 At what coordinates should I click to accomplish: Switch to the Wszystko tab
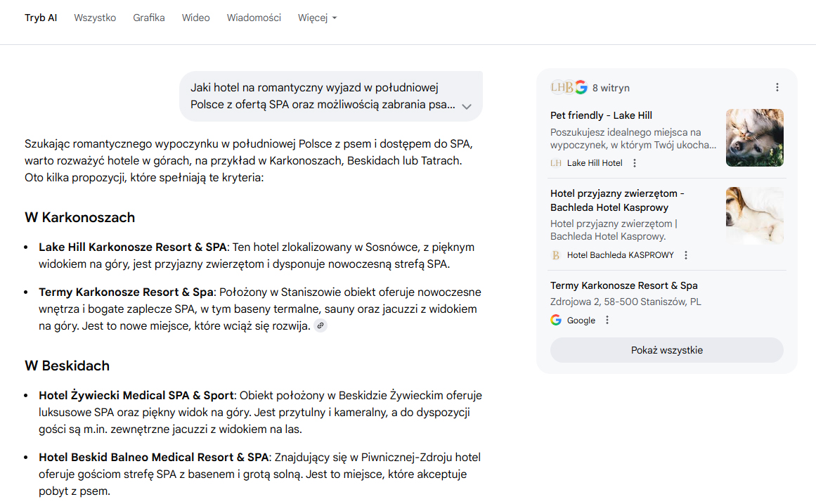95,18
